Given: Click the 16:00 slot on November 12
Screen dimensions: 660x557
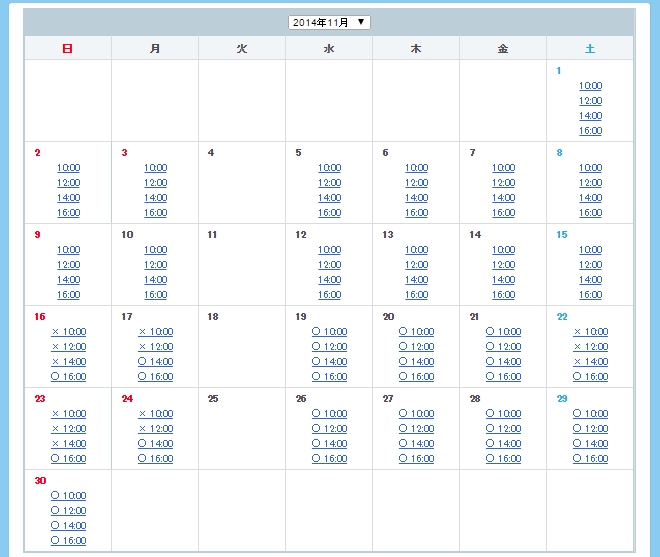Looking at the screenshot, I should (x=329, y=295).
